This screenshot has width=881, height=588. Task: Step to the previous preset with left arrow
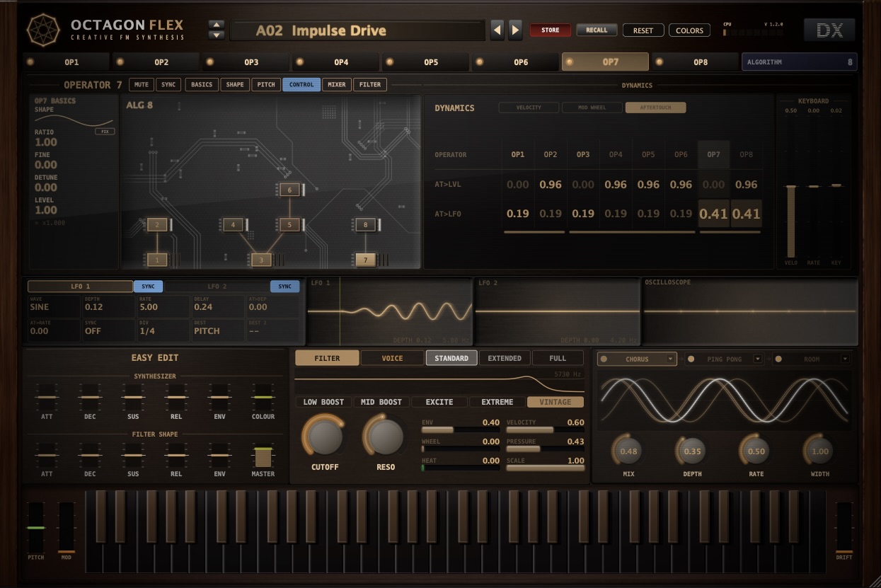point(497,30)
